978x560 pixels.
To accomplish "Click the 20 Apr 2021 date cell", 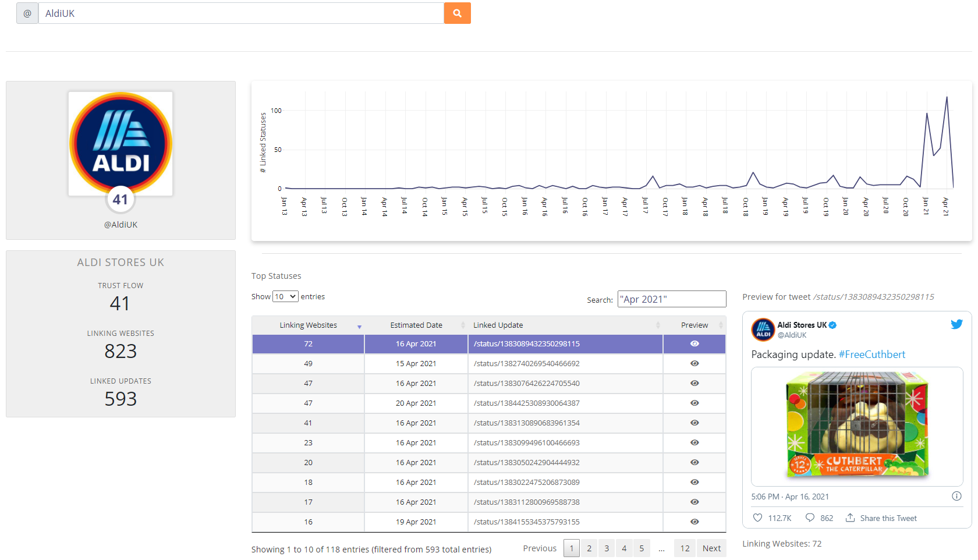I will (x=416, y=403).
